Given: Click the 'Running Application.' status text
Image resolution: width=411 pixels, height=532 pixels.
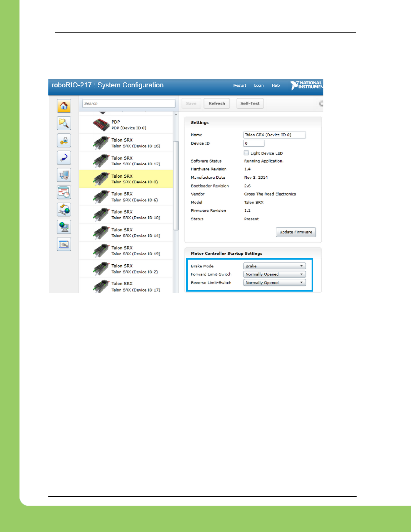Looking at the screenshot, I should [x=264, y=161].
